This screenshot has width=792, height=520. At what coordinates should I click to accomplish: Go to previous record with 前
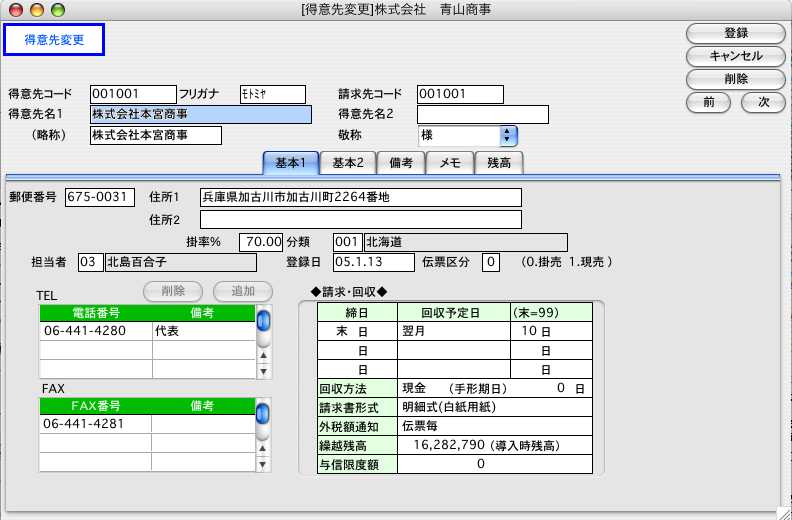pyautogui.click(x=709, y=101)
